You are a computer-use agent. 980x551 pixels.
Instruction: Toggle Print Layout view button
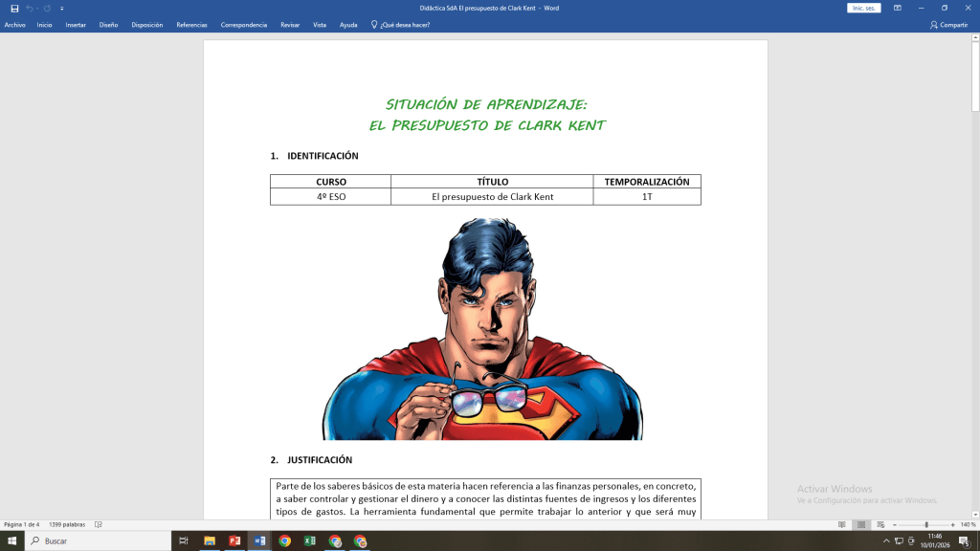861,524
